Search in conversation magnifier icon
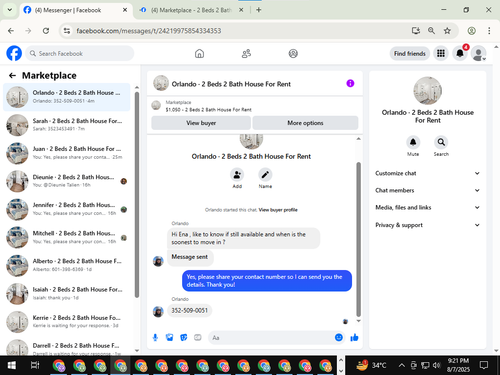This screenshot has width=500, height=375. [x=441, y=142]
